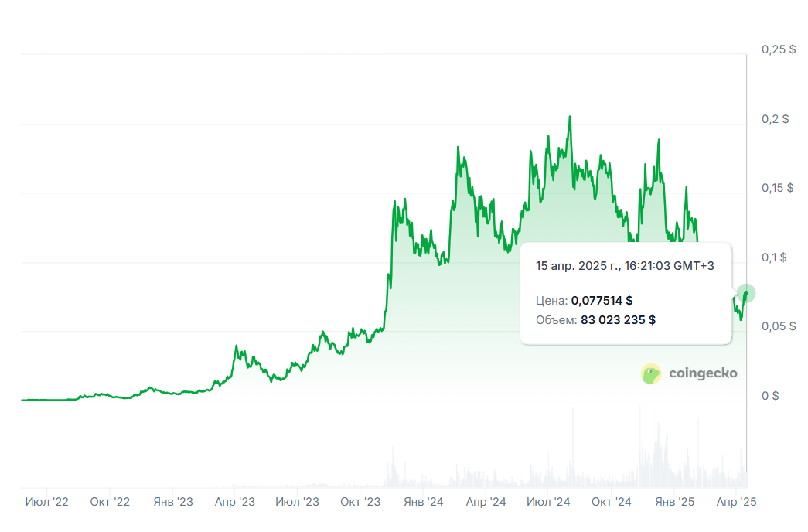The width and height of the screenshot is (808, 532).
Task: Click the Янв '25 x-axis label
Action: click(x=674, y=502)
